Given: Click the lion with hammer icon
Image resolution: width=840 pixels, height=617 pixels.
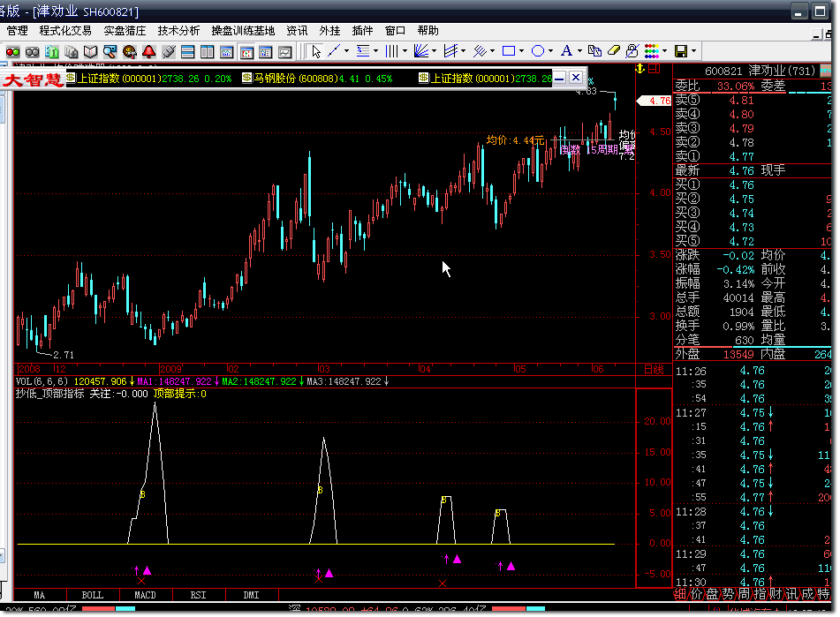Looking at the screenshot, I should [x=129, y=51].
